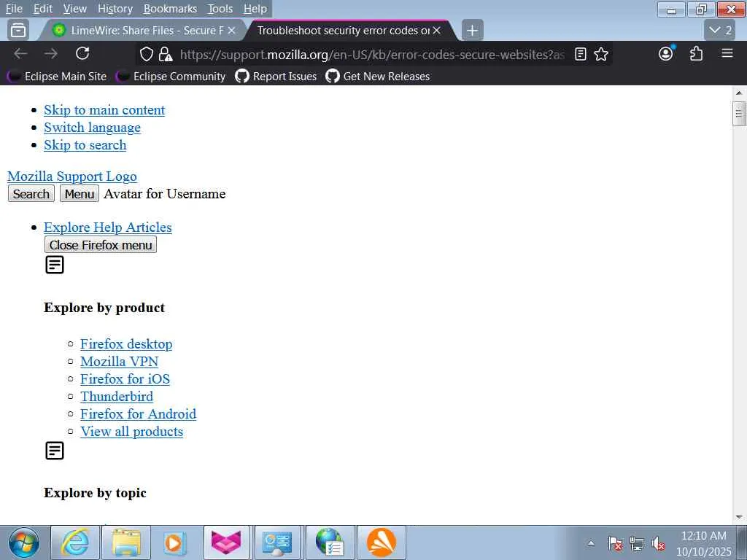Open Action Center flag tray icon

pos(615,542)
